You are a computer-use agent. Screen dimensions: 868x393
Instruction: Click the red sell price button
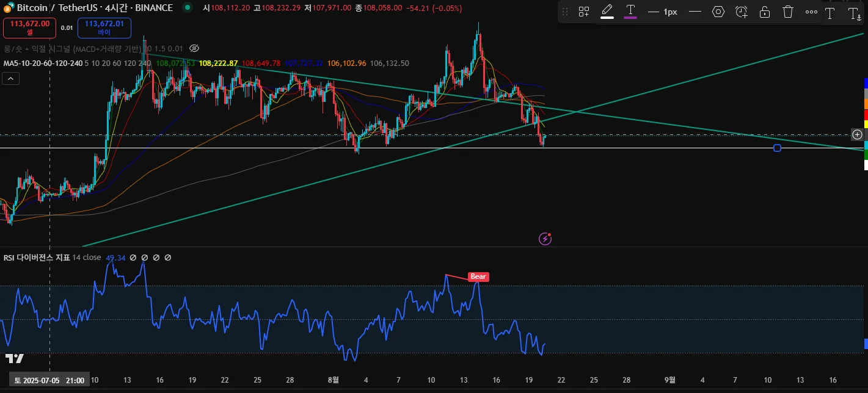[29, 27]
